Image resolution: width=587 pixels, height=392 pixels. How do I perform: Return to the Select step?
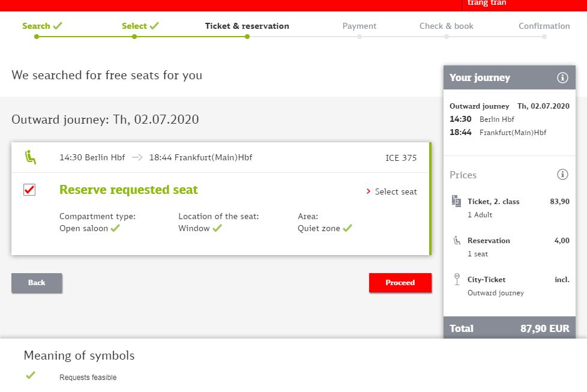(x=134, y=26)
